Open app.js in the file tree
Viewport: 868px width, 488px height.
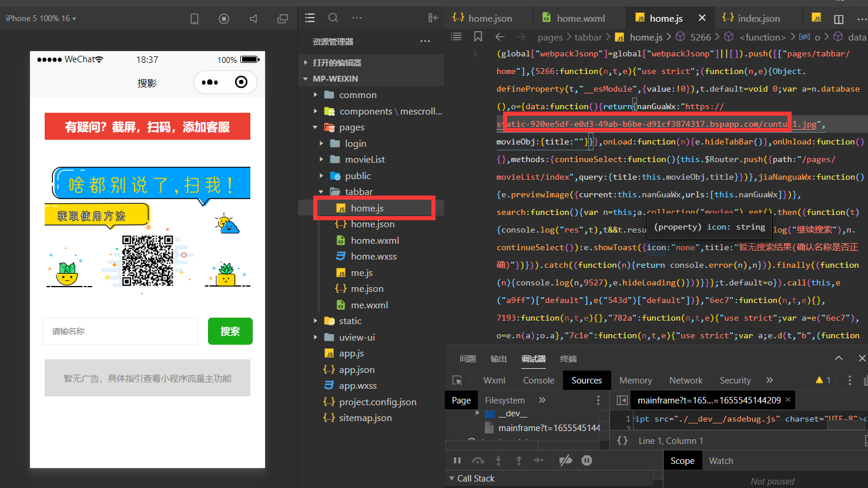point(351,354)
